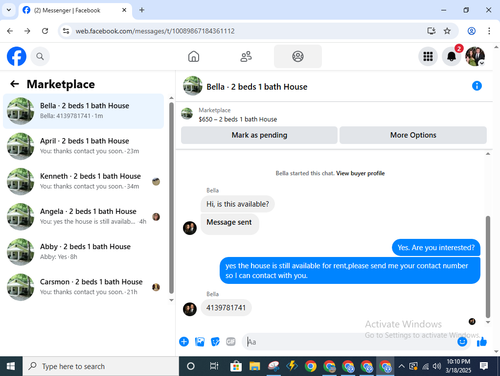
Task: Send a thumbs-up like
Action: pos(482,342)
